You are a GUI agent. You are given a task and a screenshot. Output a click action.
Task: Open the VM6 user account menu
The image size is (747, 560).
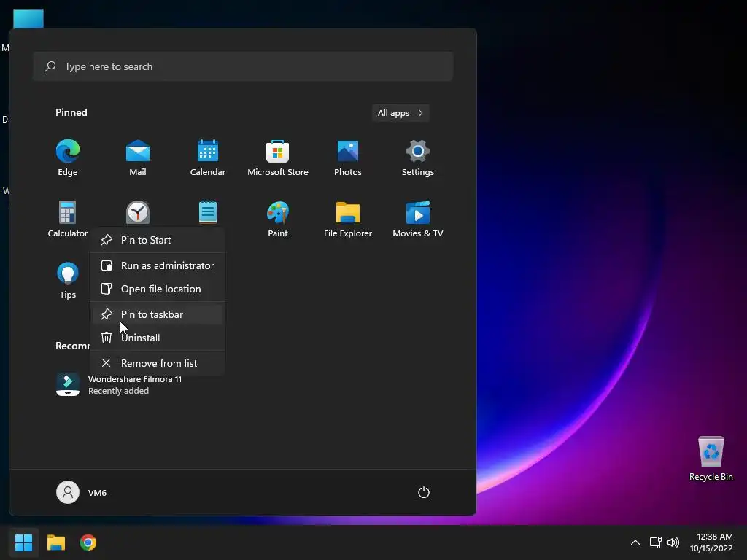click(x=82, y=492)
